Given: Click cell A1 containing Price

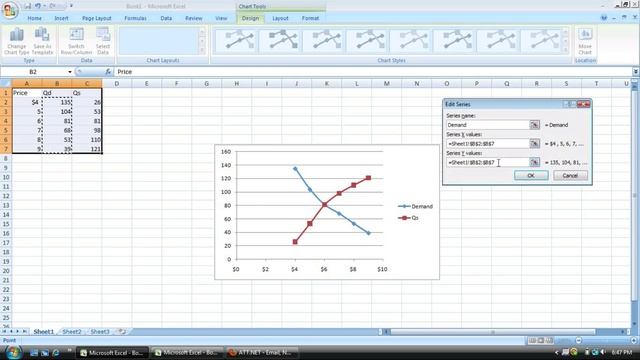Looking at the screenshot, I should coord(27,93).
